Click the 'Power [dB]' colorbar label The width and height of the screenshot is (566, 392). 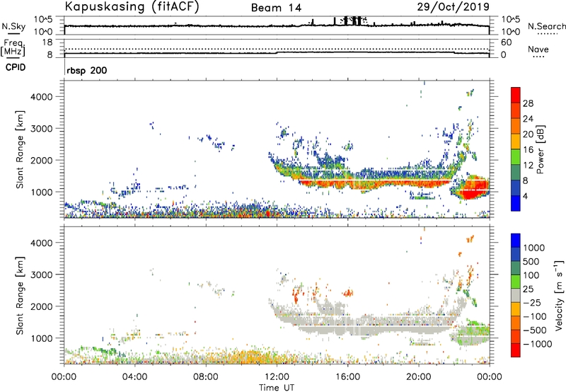coord(540,149)
